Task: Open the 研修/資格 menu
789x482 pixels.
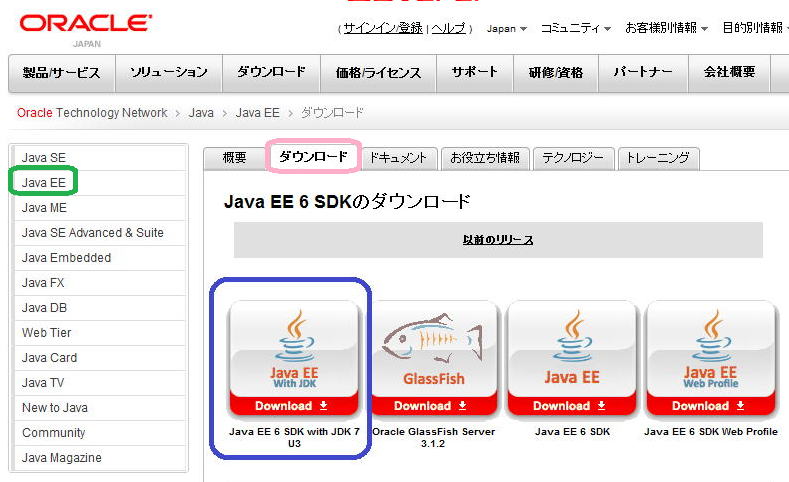Action: 556,73
